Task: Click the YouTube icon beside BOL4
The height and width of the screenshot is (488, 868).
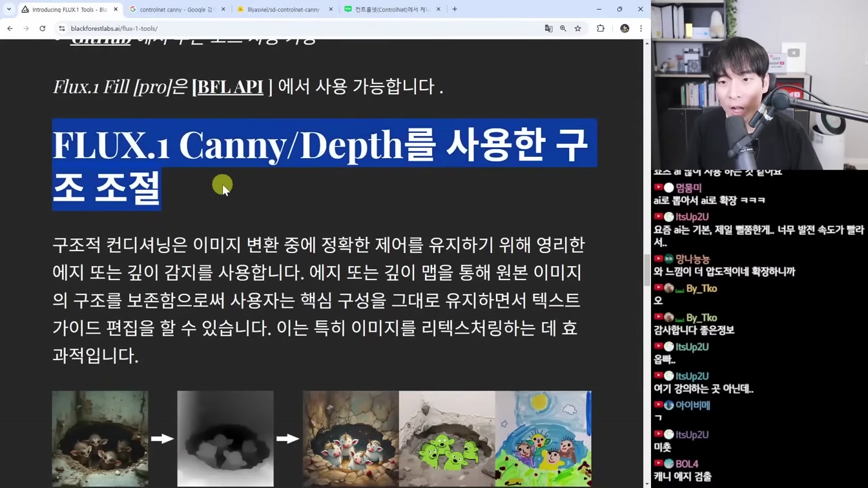Action: [658, 463]
